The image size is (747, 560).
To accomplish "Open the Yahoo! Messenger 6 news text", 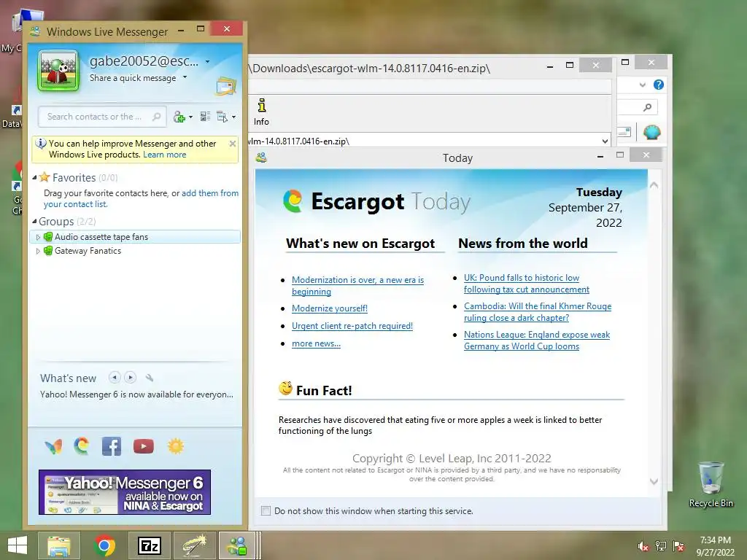I will pos(136,394).
